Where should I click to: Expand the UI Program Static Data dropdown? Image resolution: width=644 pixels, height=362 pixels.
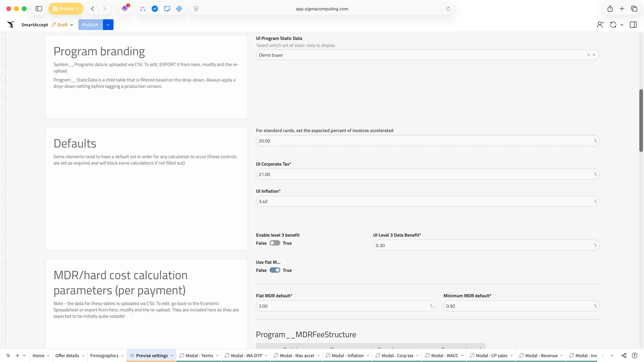coord(594,55)
